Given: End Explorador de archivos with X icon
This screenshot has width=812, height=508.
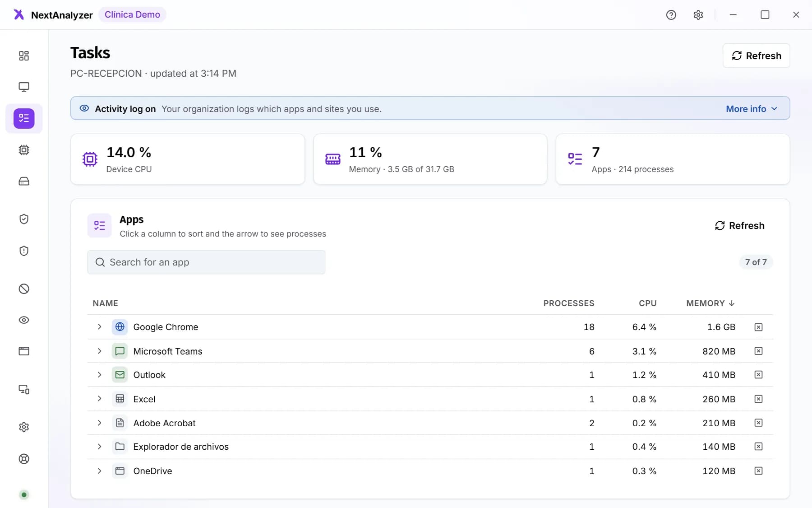Looking at the screenshot, I should pyautogui.click(x=758, y=447).
